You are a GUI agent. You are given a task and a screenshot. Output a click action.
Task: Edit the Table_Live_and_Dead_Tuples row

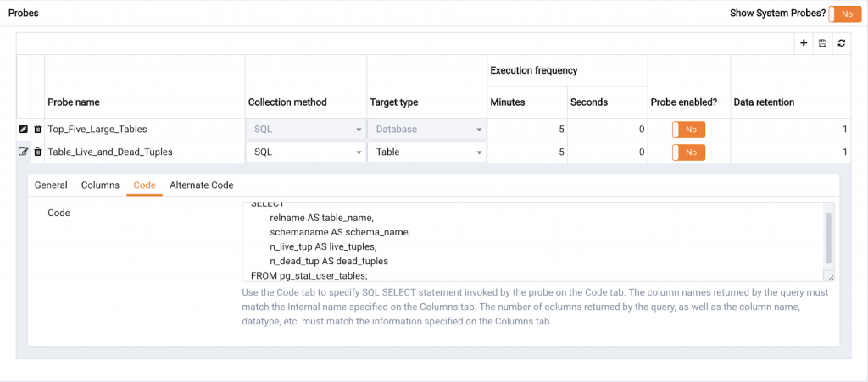tap(24, 152)
